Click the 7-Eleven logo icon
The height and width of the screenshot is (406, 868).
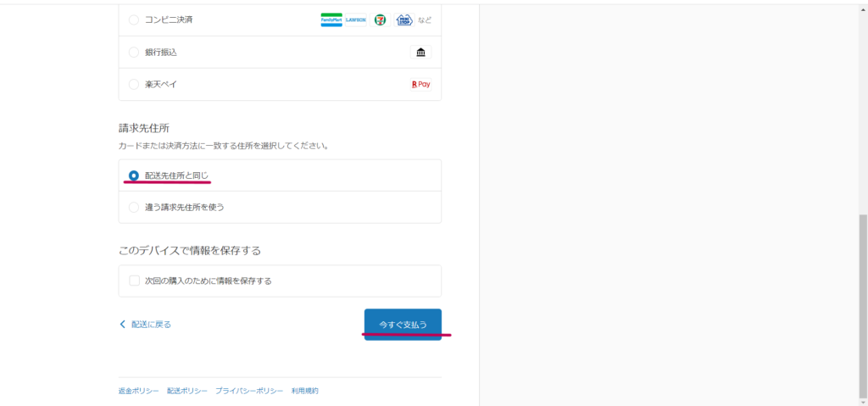point(380,19)
